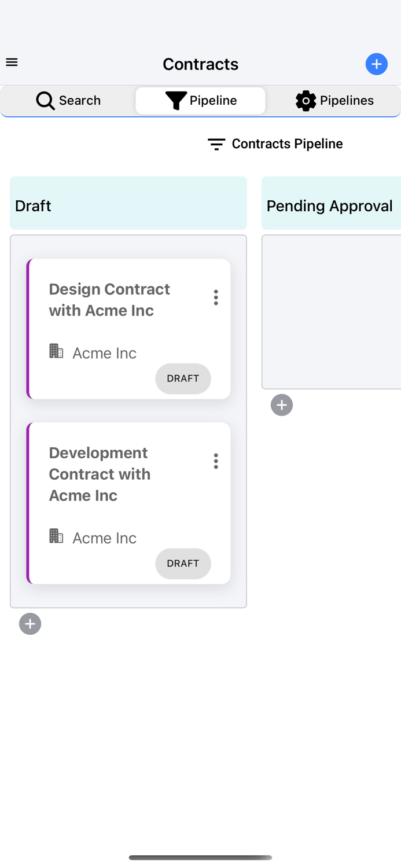This screenshot has height=868, width=401.
Task: Switch to the Pipelines tab
Action: click(x=335, y=101)
